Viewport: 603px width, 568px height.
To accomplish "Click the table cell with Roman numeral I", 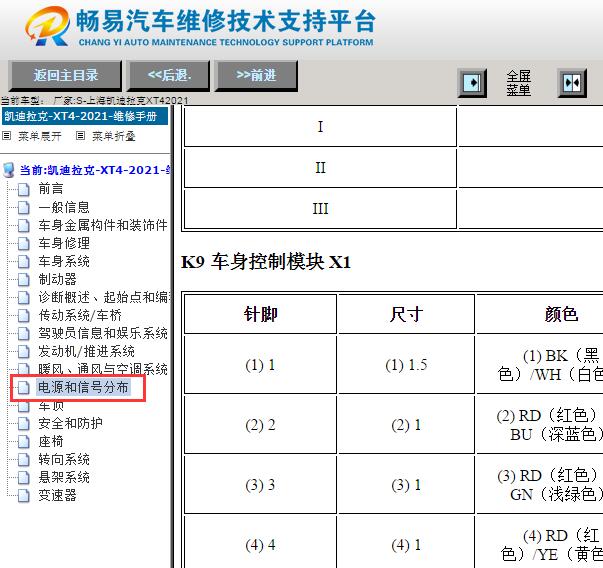I will tap(320, 127).
